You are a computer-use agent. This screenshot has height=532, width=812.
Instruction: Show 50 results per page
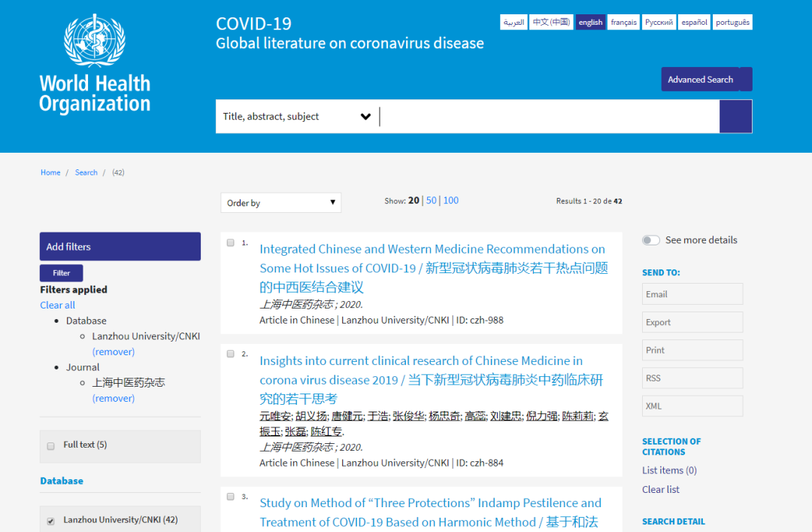[431, 201]
